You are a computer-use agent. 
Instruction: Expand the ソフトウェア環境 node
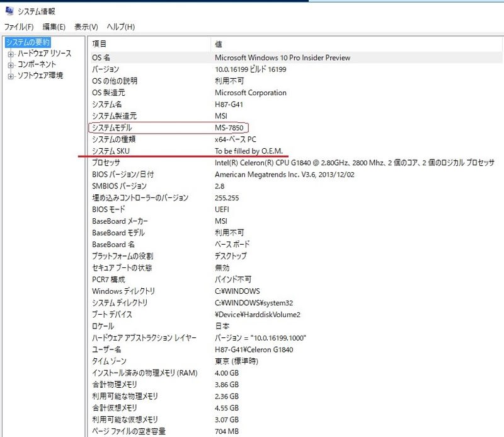(11, 76)
